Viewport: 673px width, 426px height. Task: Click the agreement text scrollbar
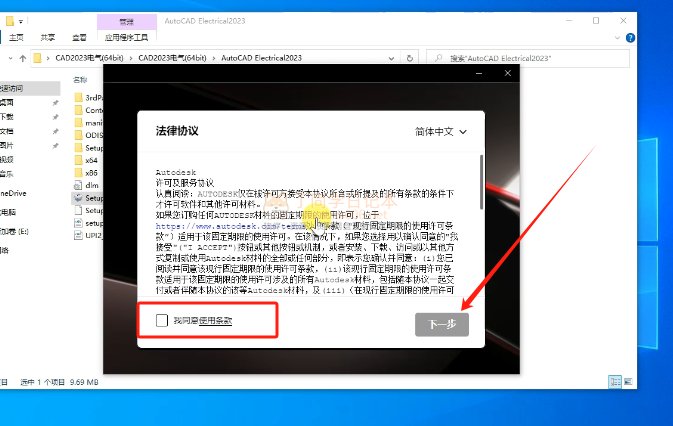point(481,182)
